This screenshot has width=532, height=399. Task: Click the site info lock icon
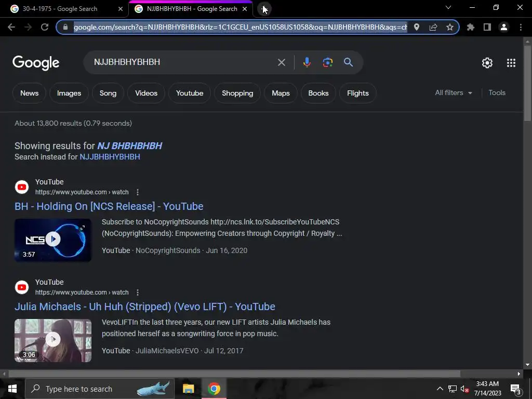point(65,27)
